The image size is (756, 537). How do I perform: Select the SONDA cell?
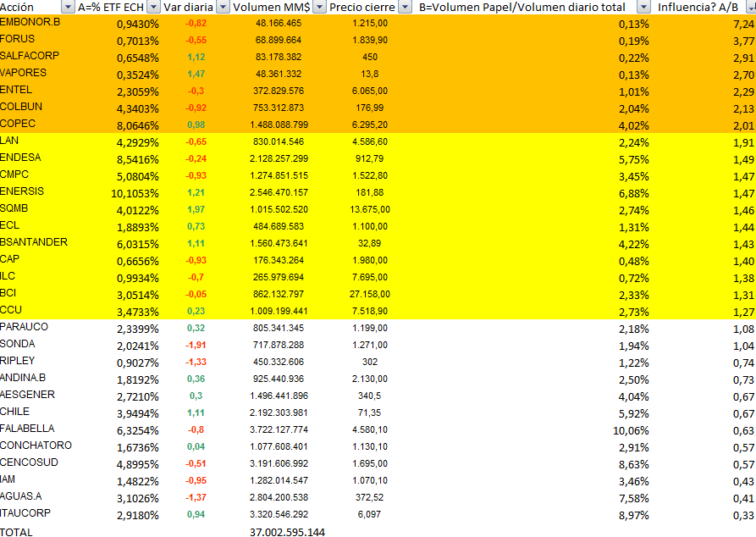coord(18,344)
